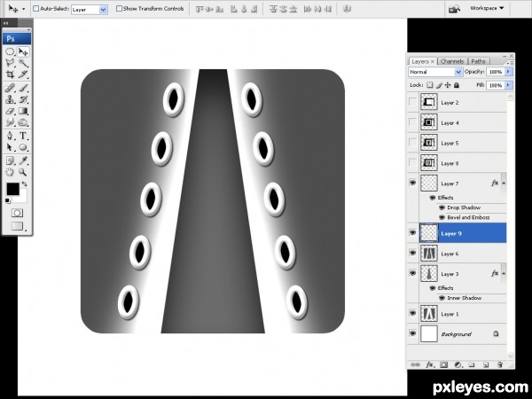This screenshot has width=532, height=399.
Task: Hide the Background layer
Action: 412,333
